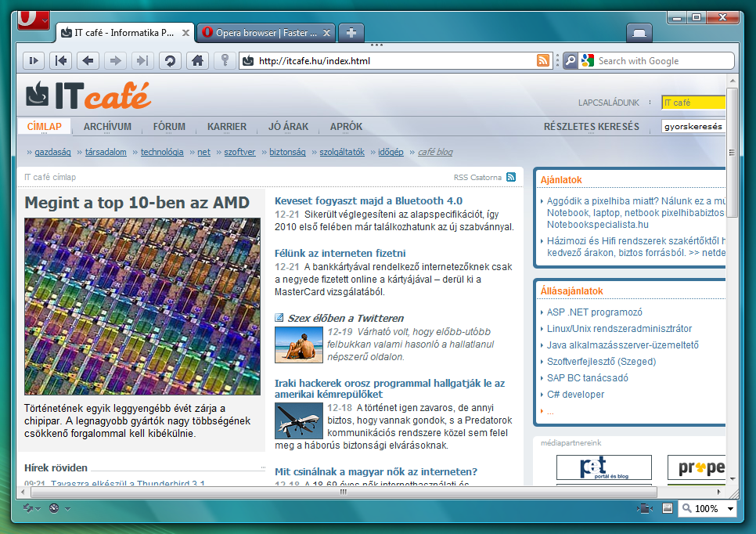Open C# developer job listing

click(575, 394)
